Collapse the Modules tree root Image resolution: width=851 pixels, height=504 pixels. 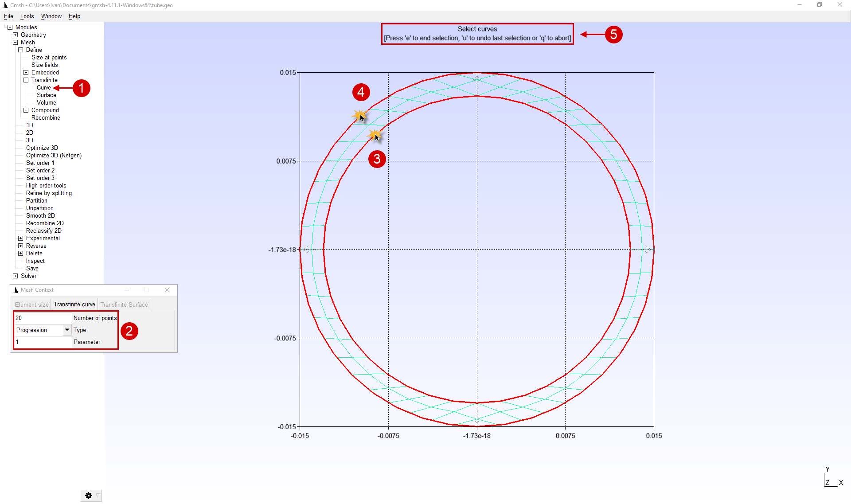tap(10, 27)
